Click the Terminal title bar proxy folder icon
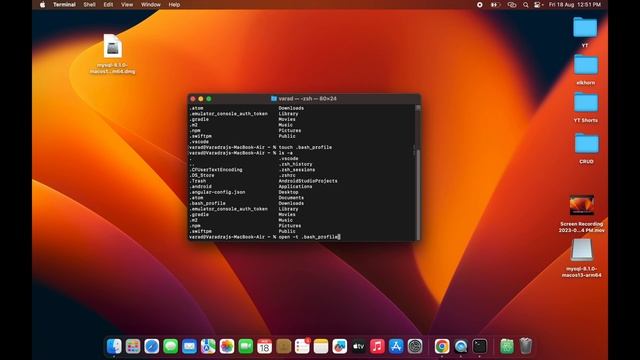 coord(273,99)
